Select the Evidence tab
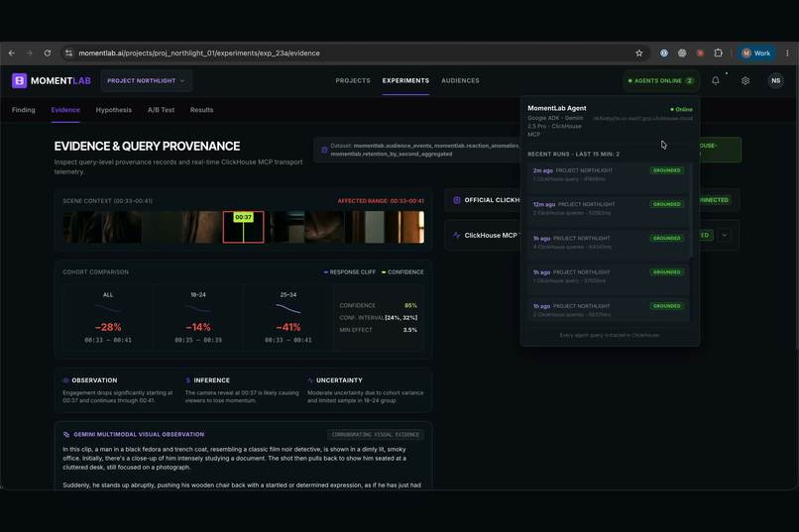The width and height of the screenshot is (799, 532). (x=65, y=110)
